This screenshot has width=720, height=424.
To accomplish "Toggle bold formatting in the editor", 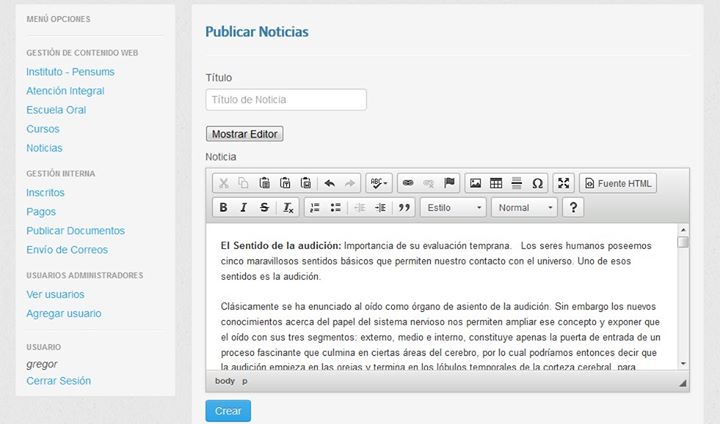I will point(224,208).
